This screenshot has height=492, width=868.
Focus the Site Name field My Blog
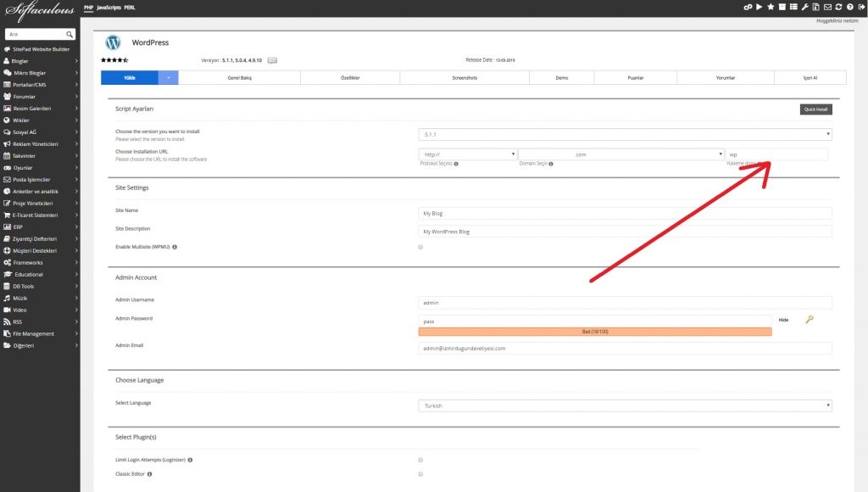625,213
